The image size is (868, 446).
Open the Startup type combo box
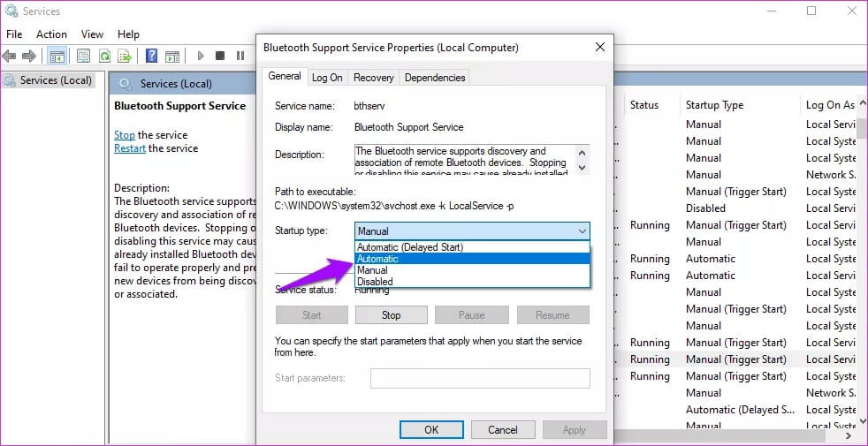pyautogui.click(x=472, y=231)
